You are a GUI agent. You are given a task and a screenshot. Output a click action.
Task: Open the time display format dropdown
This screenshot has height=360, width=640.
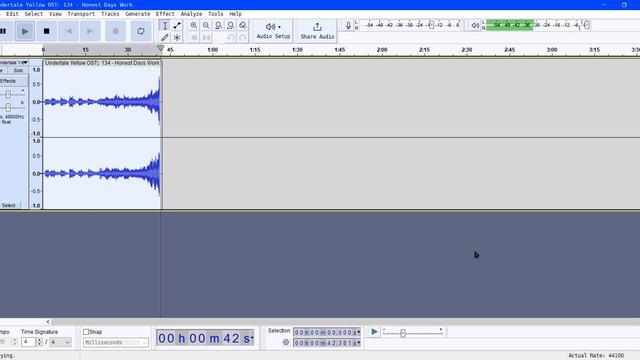pos(252,338)
